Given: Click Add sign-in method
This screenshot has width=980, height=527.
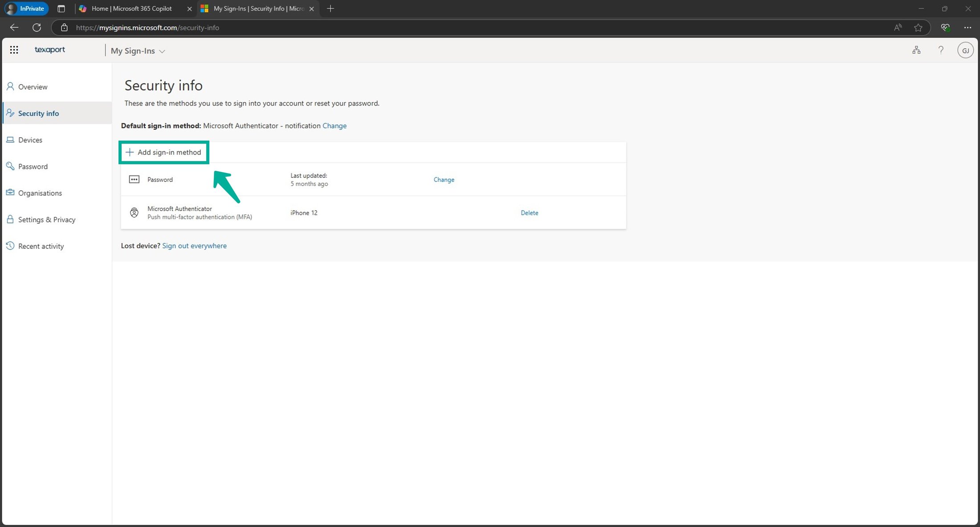Looking at the screenshot, I should point(164,152).
